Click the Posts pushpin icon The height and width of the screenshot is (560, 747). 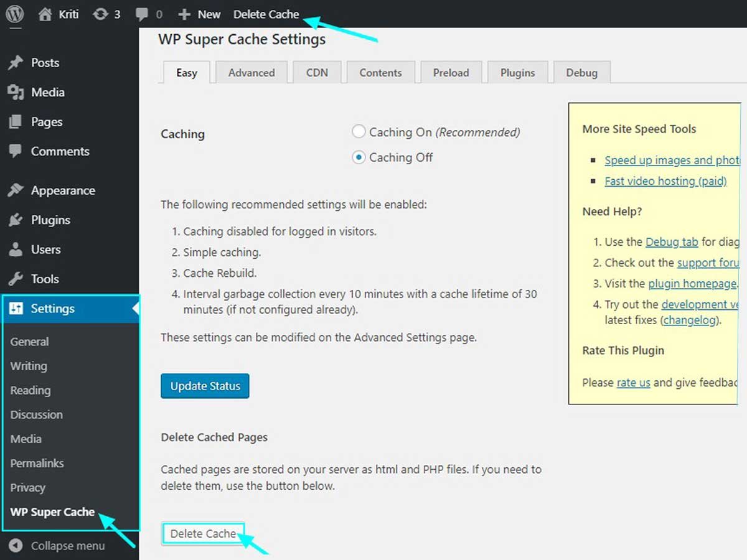pos(16,63)
